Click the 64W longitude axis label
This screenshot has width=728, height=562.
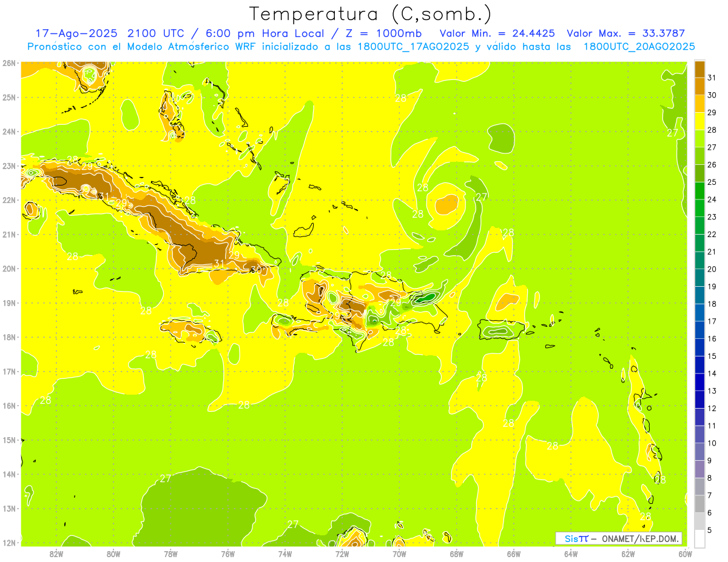571,554
